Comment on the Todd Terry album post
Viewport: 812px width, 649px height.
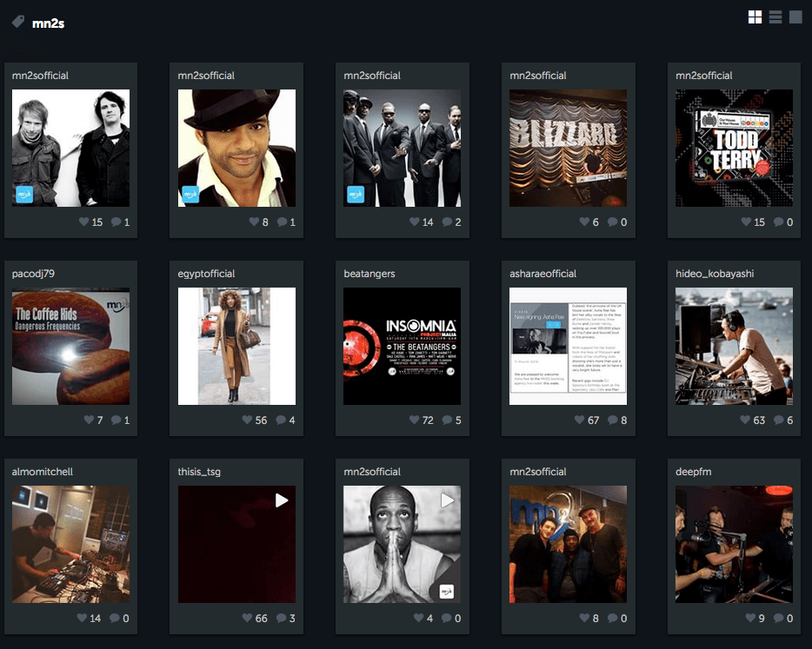(x=778, y=222)
